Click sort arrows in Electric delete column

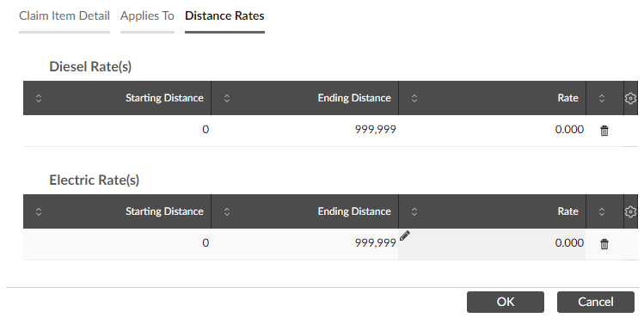click(x=602, y=211)
